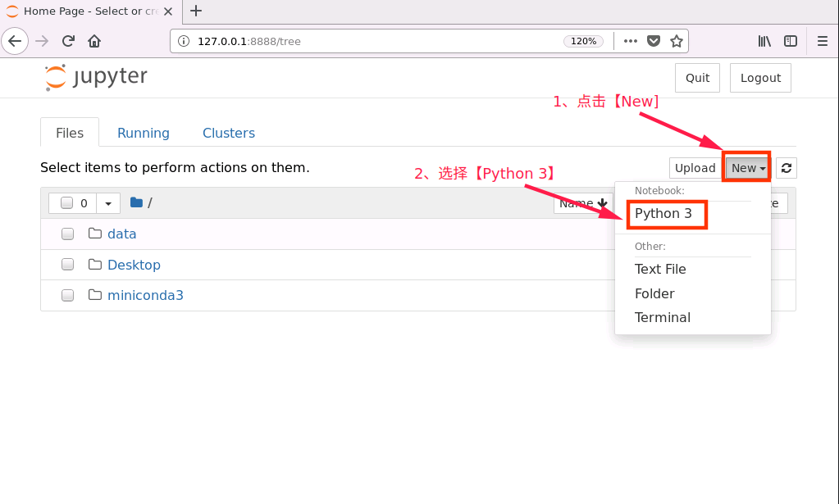
Task: Select Python 3 notebook from the menu
Action: click(x=663, y=214)
